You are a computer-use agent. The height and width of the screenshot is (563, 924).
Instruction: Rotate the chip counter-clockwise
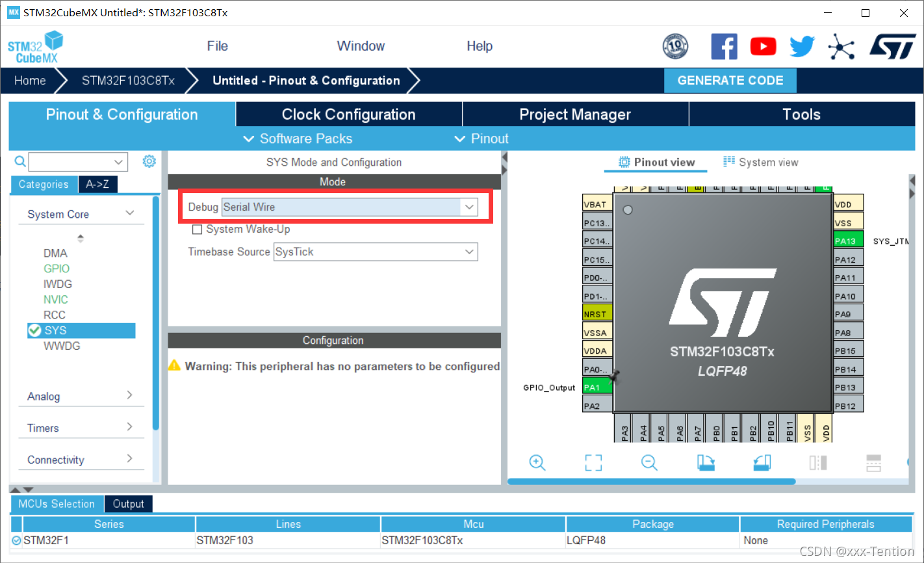pyautogui.click(x=762, y=462)
